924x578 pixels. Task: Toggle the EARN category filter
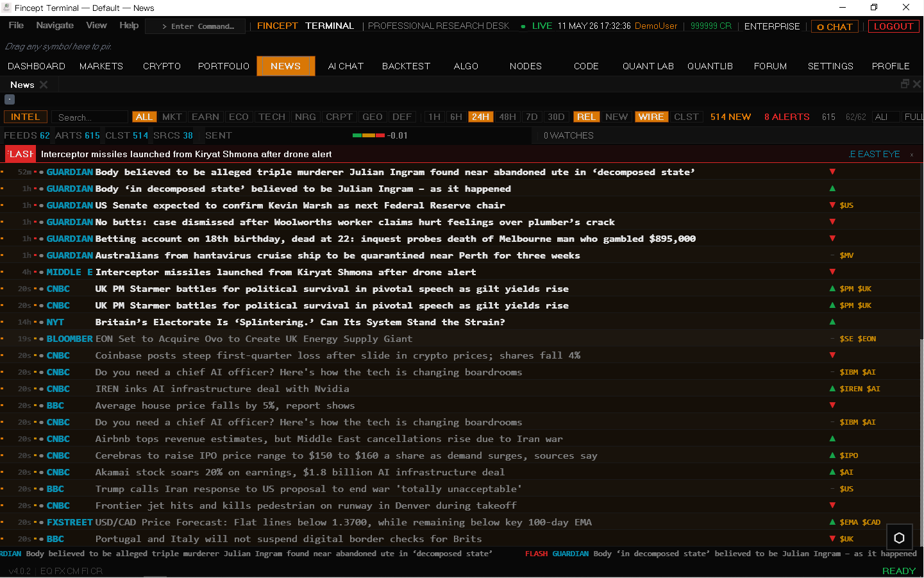tap(205, 117)
